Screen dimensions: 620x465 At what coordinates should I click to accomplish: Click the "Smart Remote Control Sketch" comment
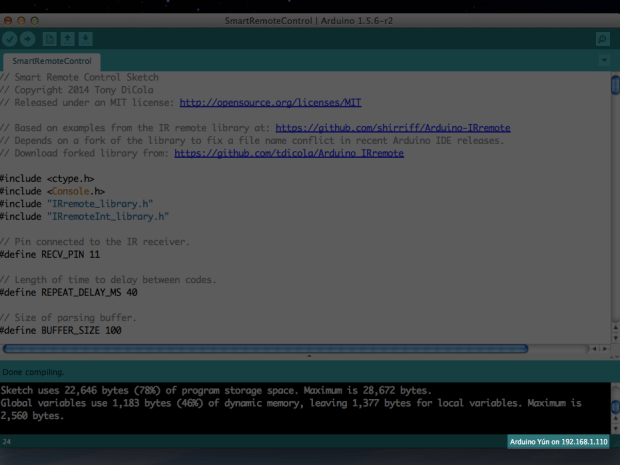79,78
